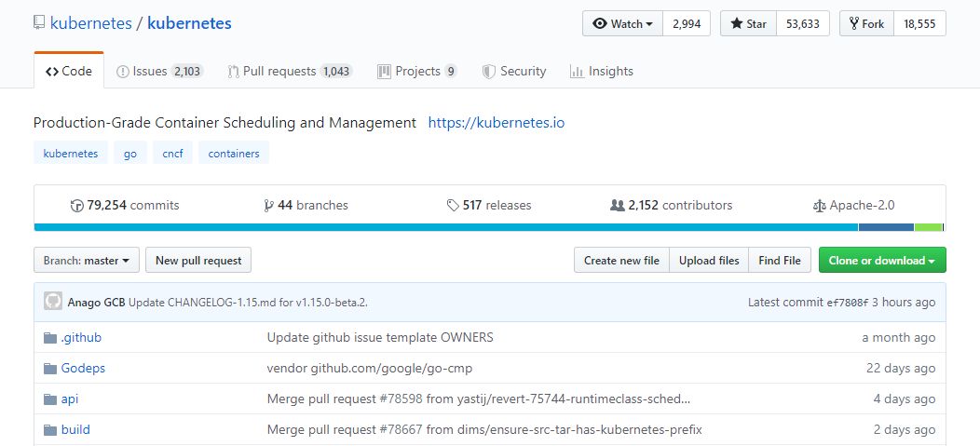
Task: Click the Anago GCB avatar image
Action: coord(53,302)
